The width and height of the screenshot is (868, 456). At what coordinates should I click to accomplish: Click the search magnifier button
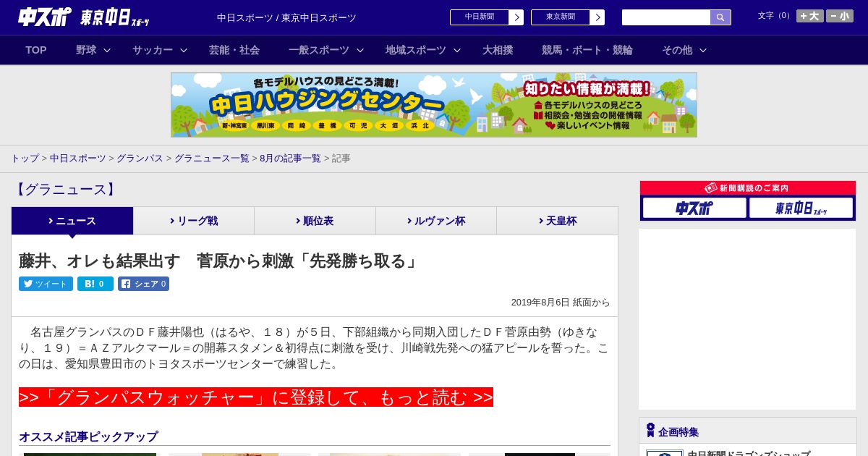point(720,17)
